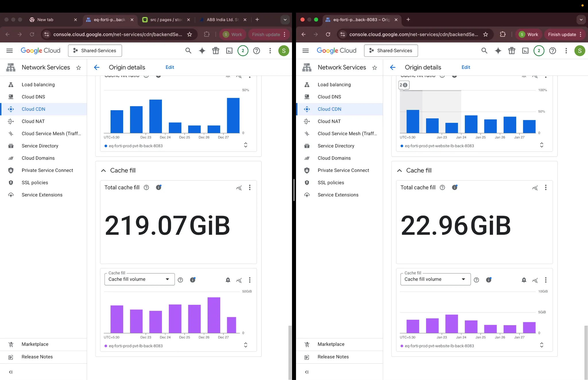Click search icon in right Google Cloud window
Screen dimensions: 588x380
pos(484,51)
